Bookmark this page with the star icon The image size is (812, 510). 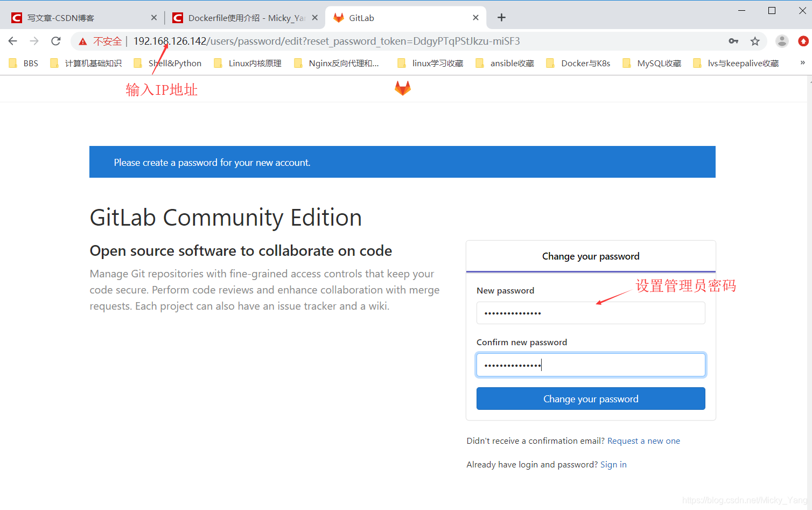(755, 41)
